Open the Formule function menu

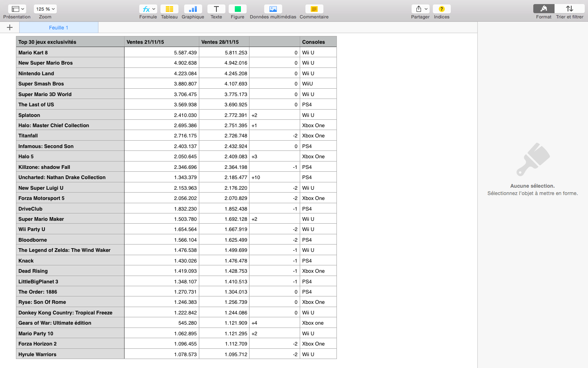[148, 9]
